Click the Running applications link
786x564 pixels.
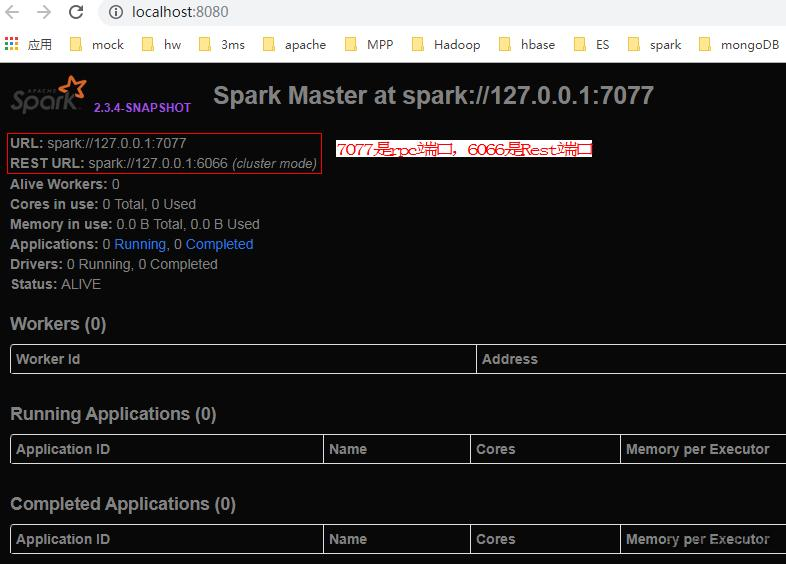[x=140, y=244]
